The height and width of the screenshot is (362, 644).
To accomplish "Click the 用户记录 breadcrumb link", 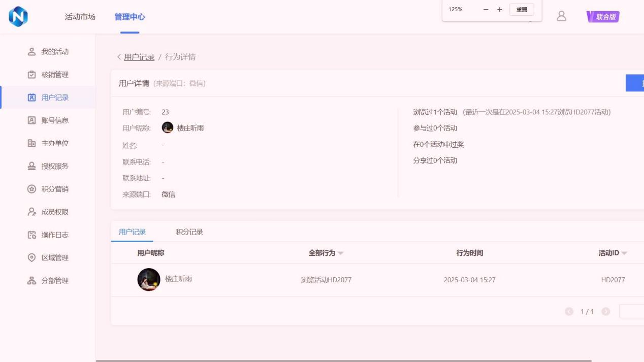I will point(139,57).
